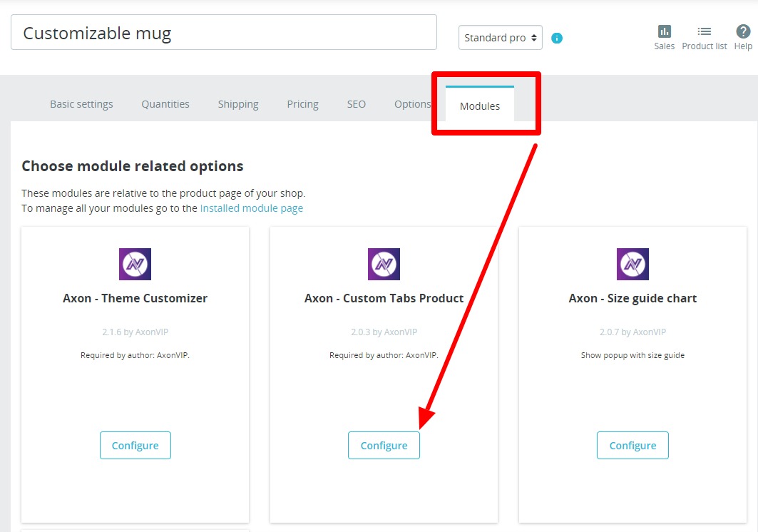Open the Standard pro product type dropdown
758x532 pixels.
(x=496, y=37)
